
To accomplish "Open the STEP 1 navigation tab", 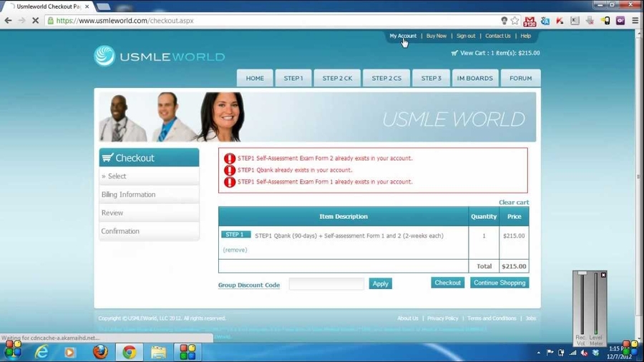I will point(293,78).
